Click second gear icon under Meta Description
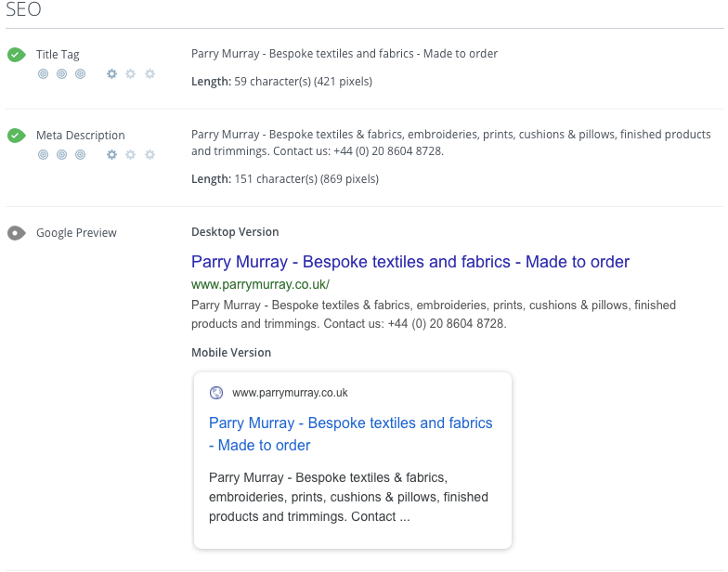Viewport: 728px width, 572px height. tap(130, 154)
